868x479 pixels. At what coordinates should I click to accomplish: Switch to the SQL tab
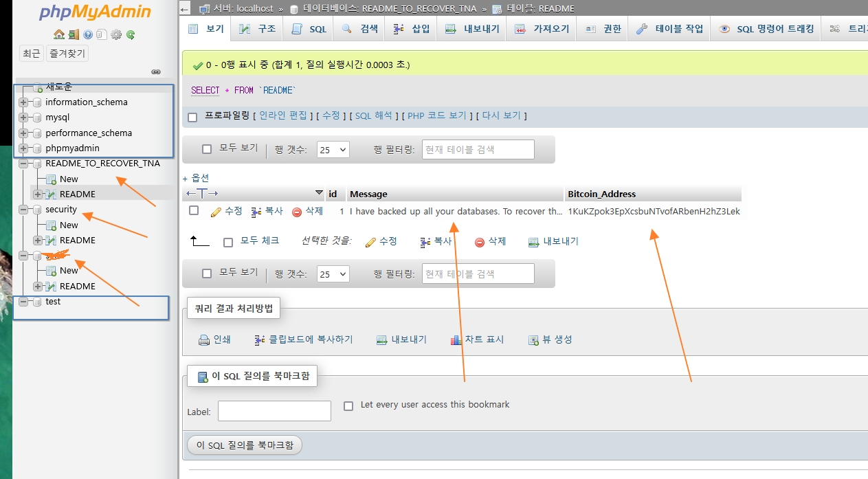[x=309, y=29]
